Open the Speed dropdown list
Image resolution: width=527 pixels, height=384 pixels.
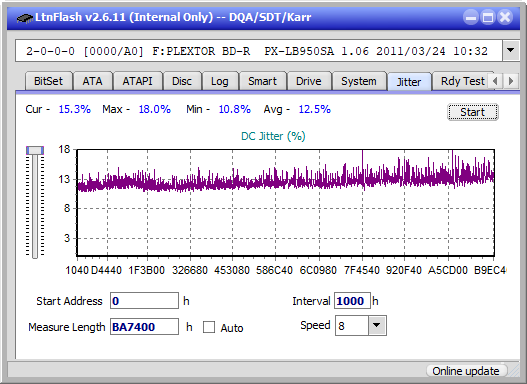point(377,325)
